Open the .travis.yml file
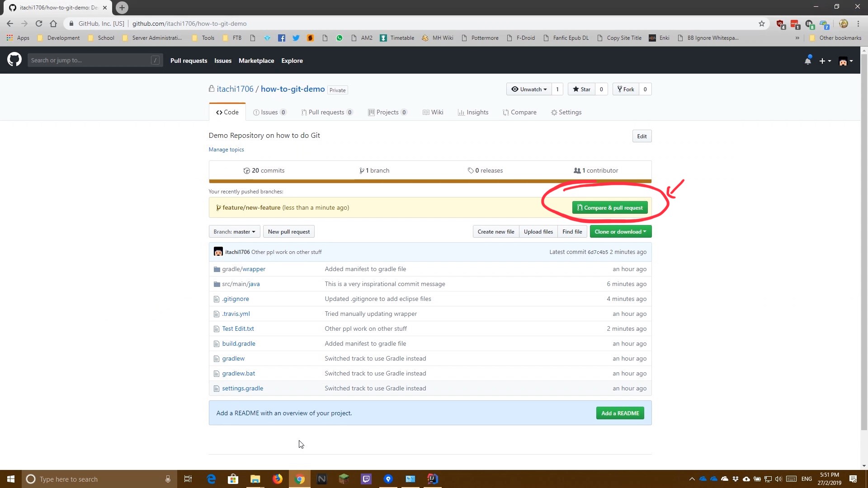Image resolution: width=868 pixels, height=488 pixels. click(x=236, y=314)
